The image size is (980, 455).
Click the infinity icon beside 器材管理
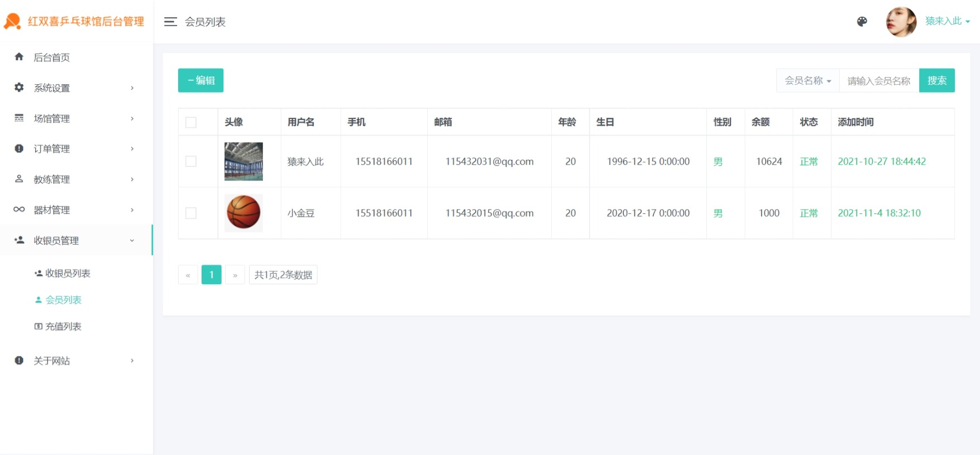pos(19,209)
